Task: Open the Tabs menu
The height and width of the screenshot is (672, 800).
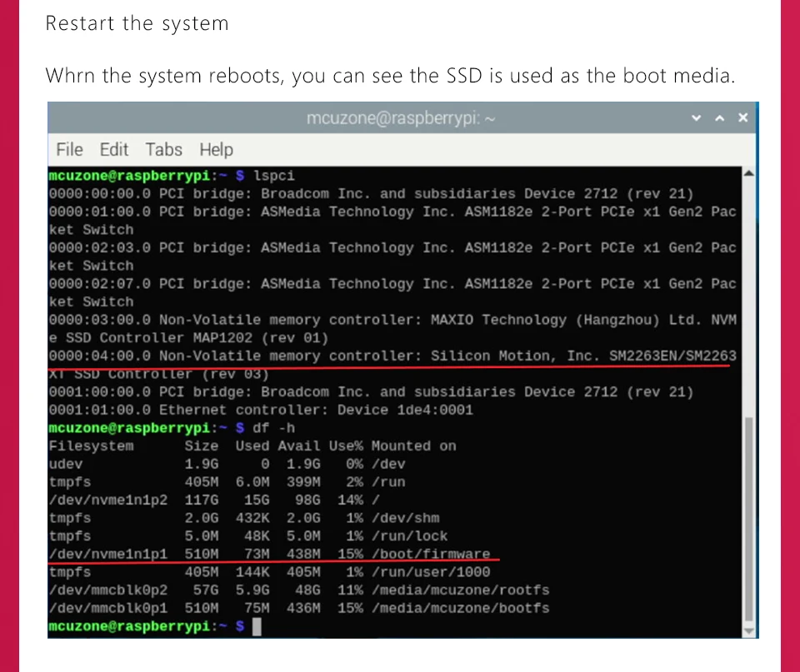Action: point(163,150)
